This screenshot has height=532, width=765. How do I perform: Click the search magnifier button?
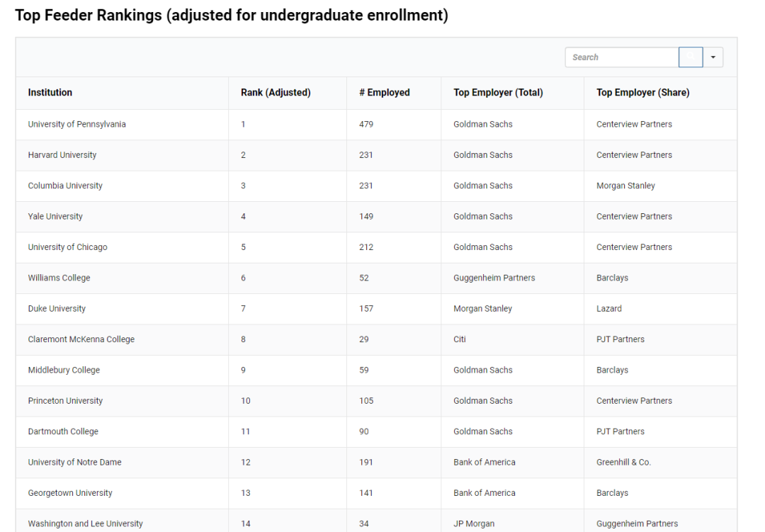point(691,57)
